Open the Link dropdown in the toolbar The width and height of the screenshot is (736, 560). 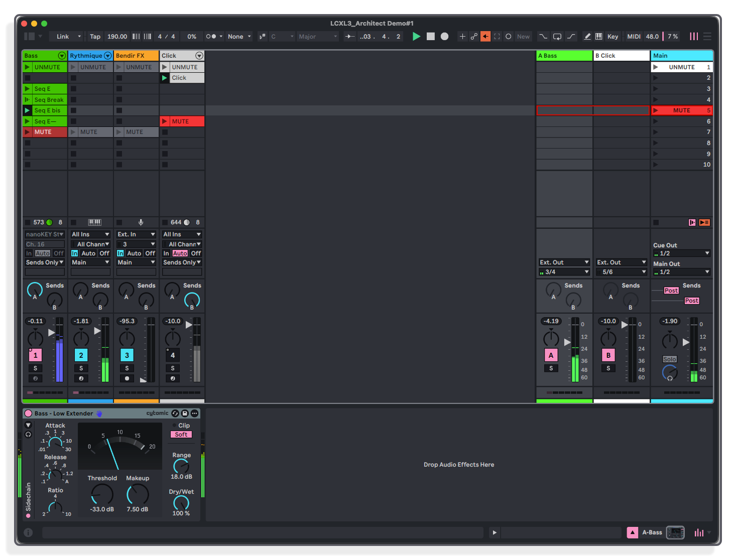click(x=67, y=36)
